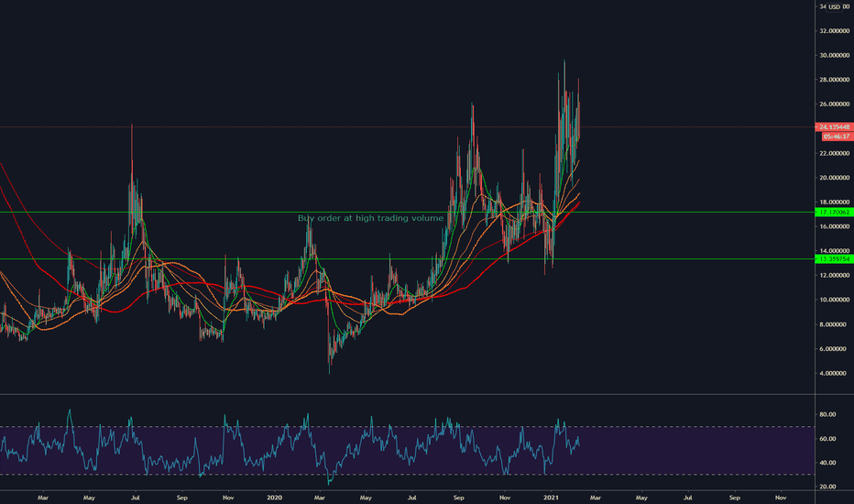Click the 32.000000 price axis label
The image size is (854, 504).
coord(835,31)
